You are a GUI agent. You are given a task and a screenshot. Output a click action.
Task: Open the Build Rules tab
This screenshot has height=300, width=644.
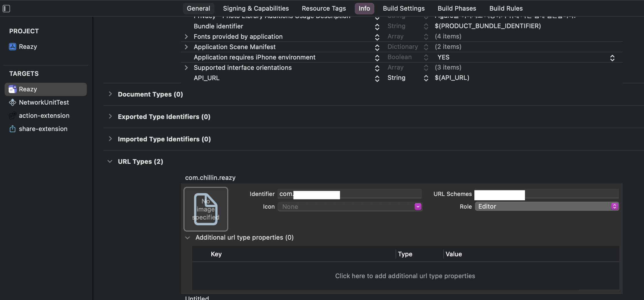point(506,8)
